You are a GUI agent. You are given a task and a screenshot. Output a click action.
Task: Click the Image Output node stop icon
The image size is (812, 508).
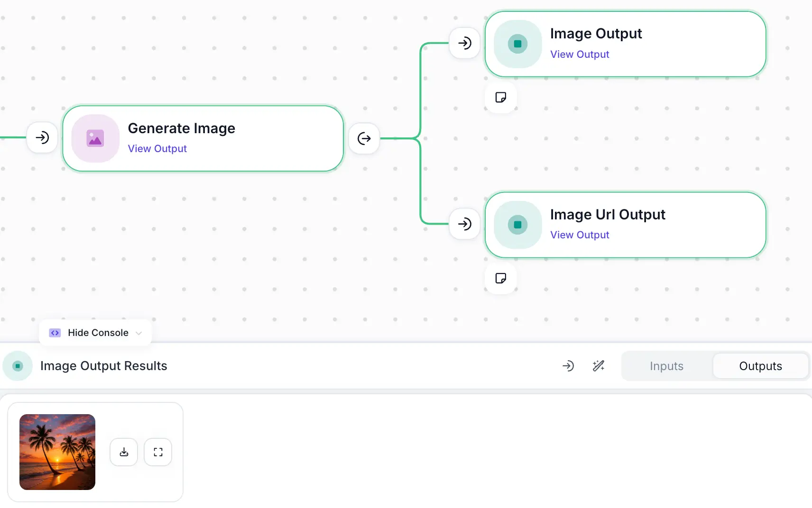tap(518, 44)
